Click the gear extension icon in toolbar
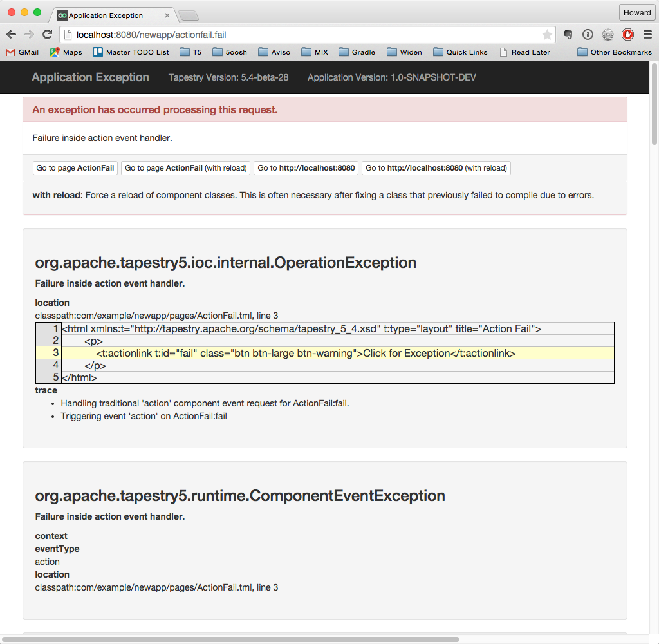Screen dimensions: 659x644 point(608,35)
